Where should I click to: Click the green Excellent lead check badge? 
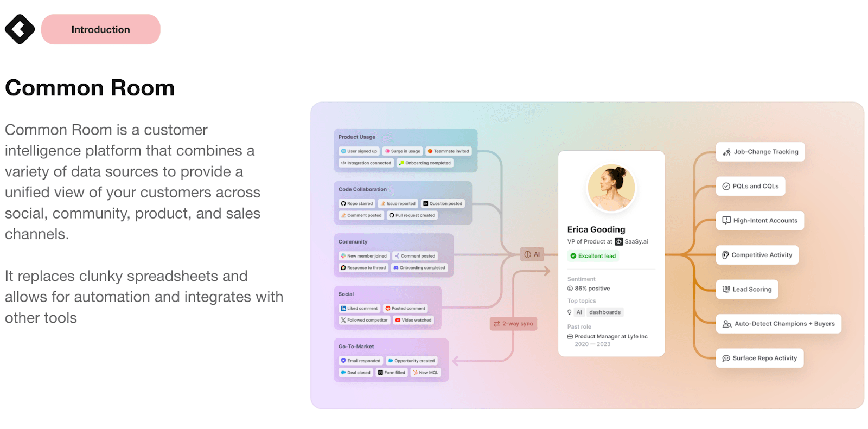573,256
